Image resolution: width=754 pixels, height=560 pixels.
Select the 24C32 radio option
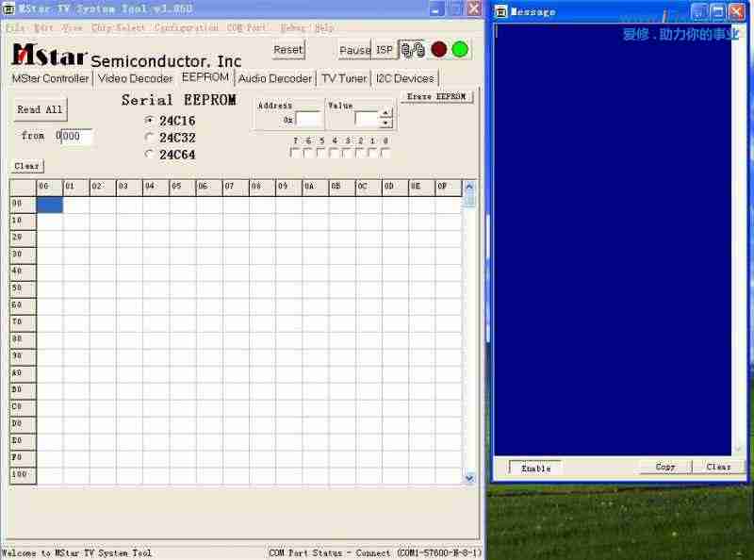click(149, 138)
